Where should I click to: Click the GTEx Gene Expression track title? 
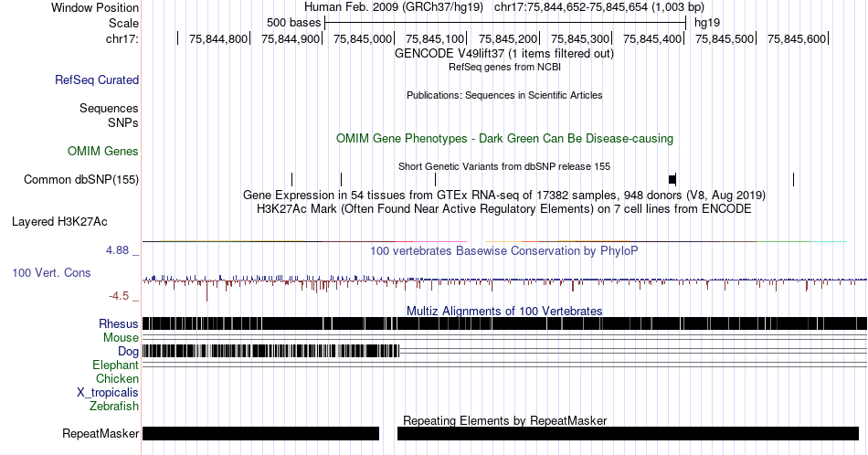pyautogui.click(x=504, y=195)
